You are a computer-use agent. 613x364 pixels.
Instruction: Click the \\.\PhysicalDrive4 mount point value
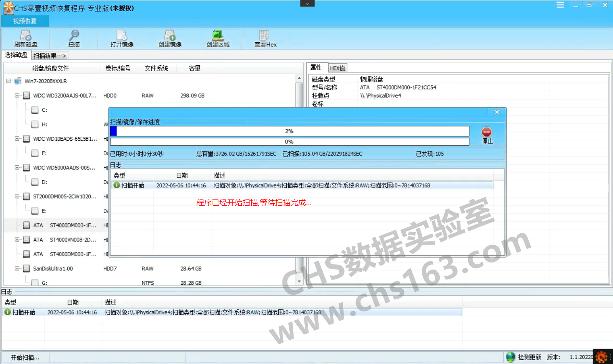(380, 96)
